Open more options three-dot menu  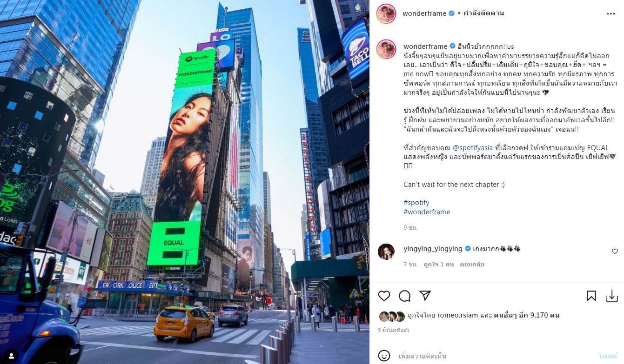611,14
